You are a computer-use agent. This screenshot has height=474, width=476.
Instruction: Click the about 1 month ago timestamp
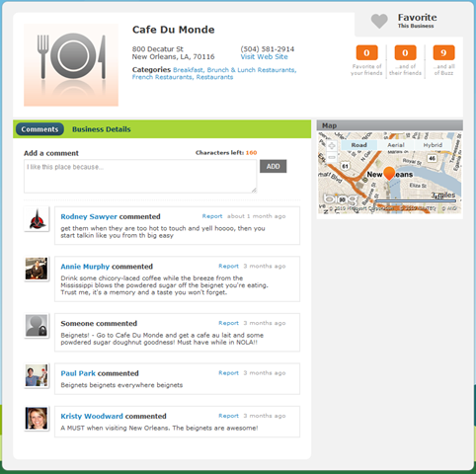[x=257, y=216]
